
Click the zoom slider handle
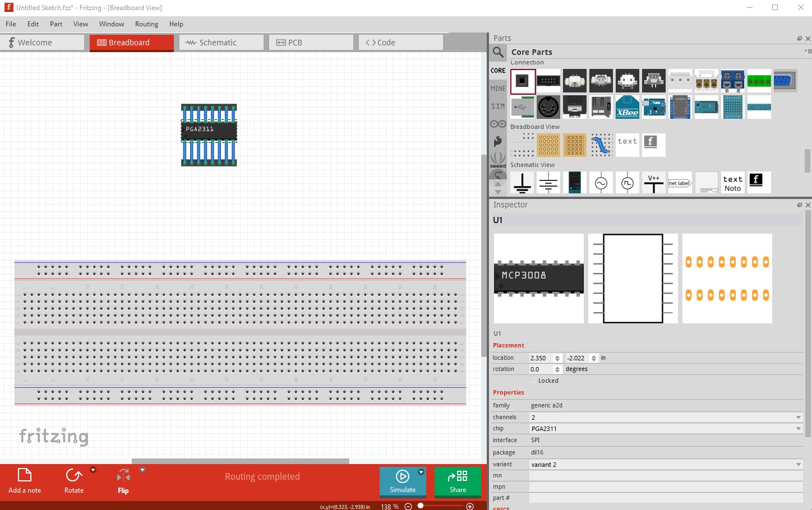420,506
